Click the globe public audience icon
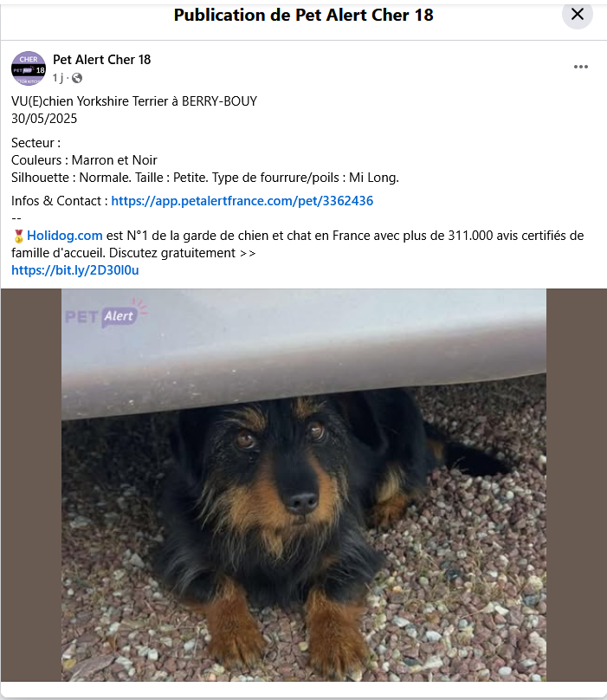Screen dimensions: 607x700 tap(77, 78)
